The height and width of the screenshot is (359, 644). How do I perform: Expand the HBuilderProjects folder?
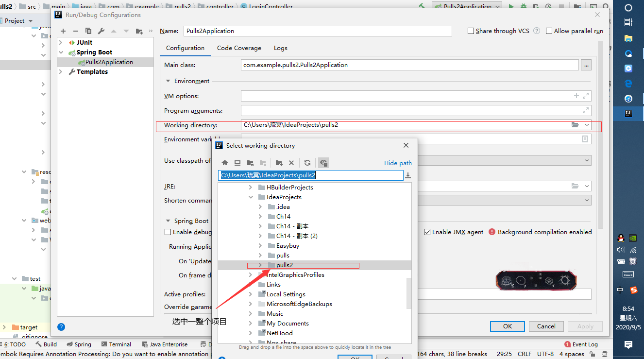(251, 188)
